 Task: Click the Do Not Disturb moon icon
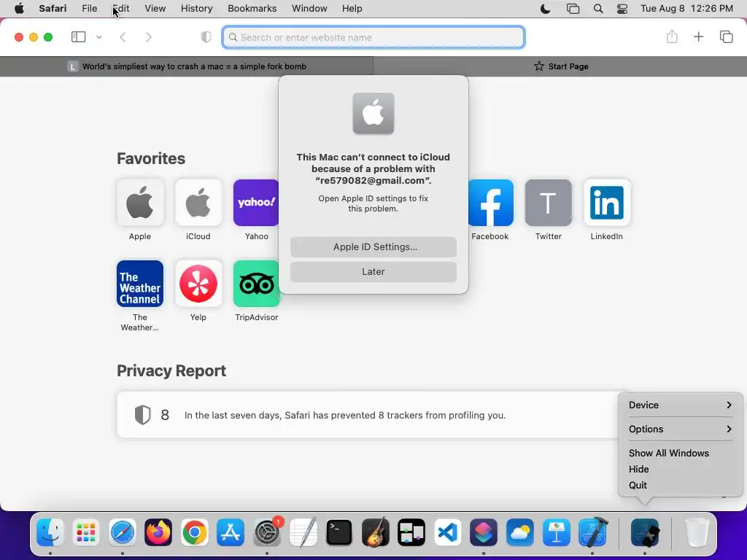(546, 9)
